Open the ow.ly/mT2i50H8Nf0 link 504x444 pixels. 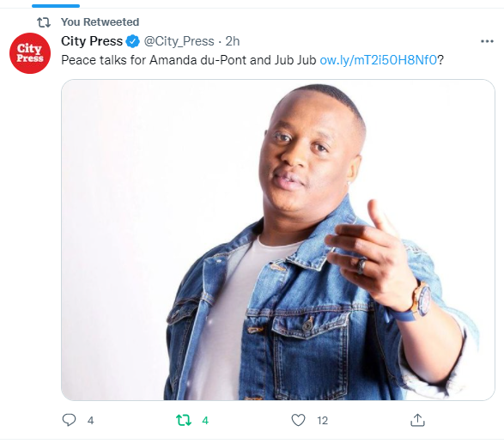(379, 60)
